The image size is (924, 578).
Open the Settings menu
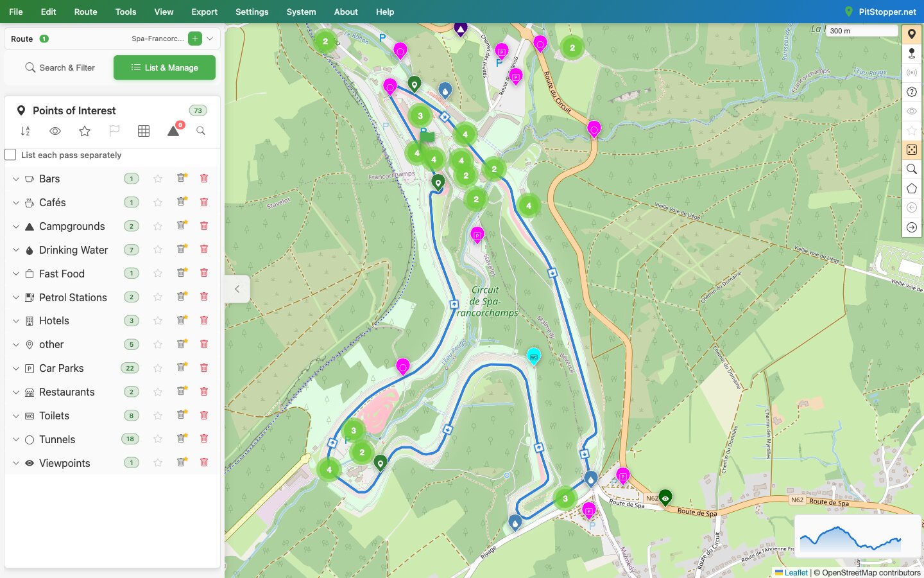pos(252,12)
